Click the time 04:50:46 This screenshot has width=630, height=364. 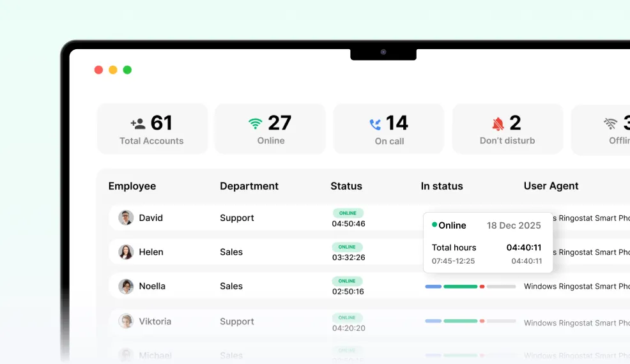coord(348,224)
